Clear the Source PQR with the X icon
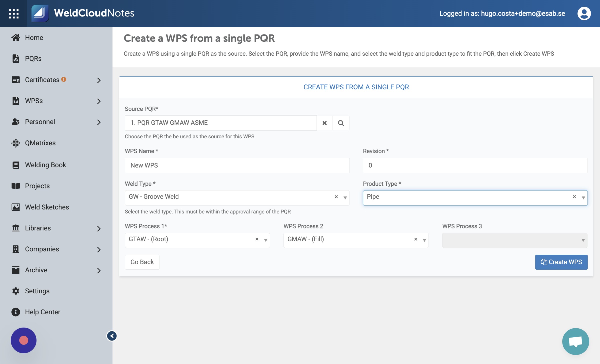600x364 pixels. pyautogui.click(x=324, y=123)
